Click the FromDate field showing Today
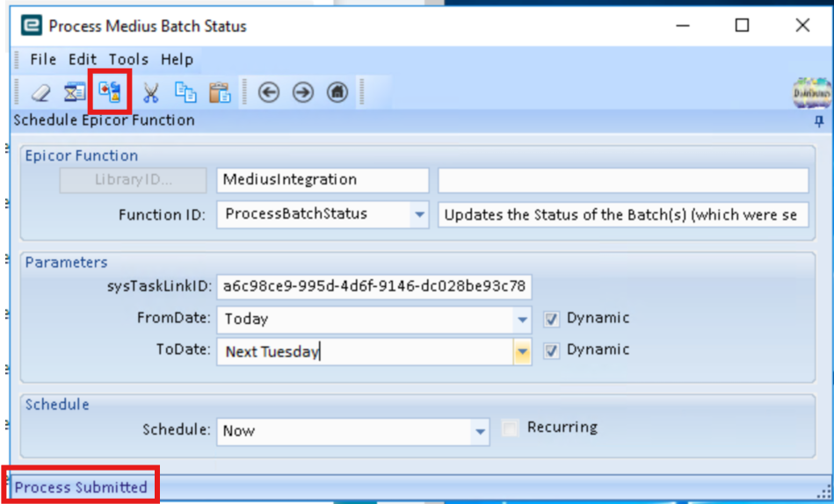This screenshot has width=834, height=504. point(373,320)
